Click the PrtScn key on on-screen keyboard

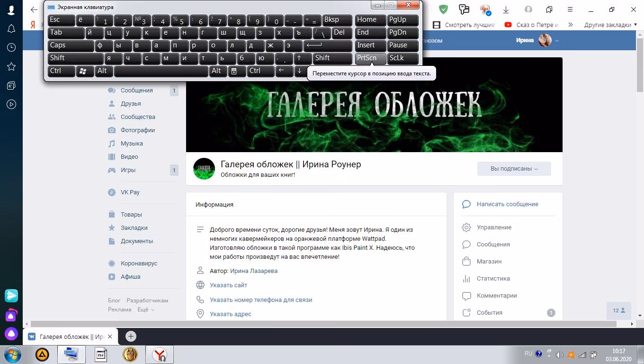(x=370, y=58)
